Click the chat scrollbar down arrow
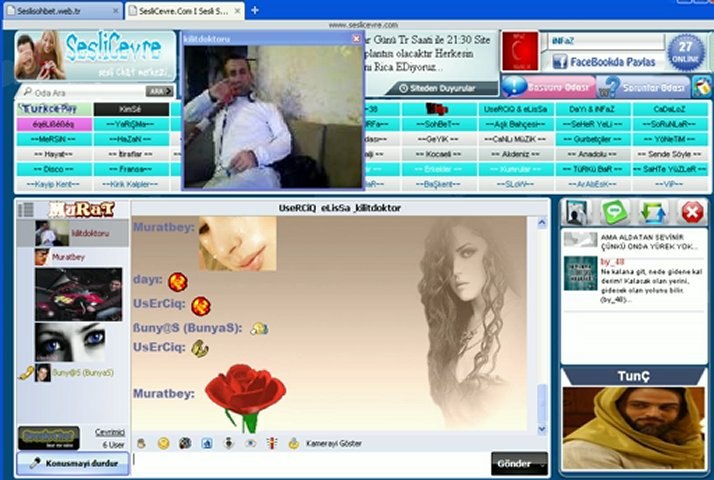The height and width of the screenshot is (480, 714). (x=542, y=429)
